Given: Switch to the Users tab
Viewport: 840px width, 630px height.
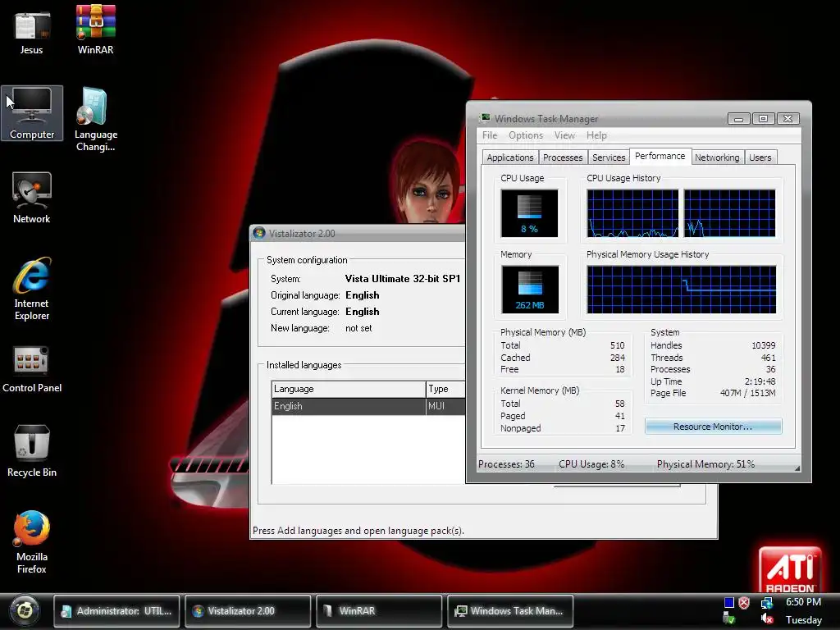Looking at the screenshot, I should coord(760,157).
